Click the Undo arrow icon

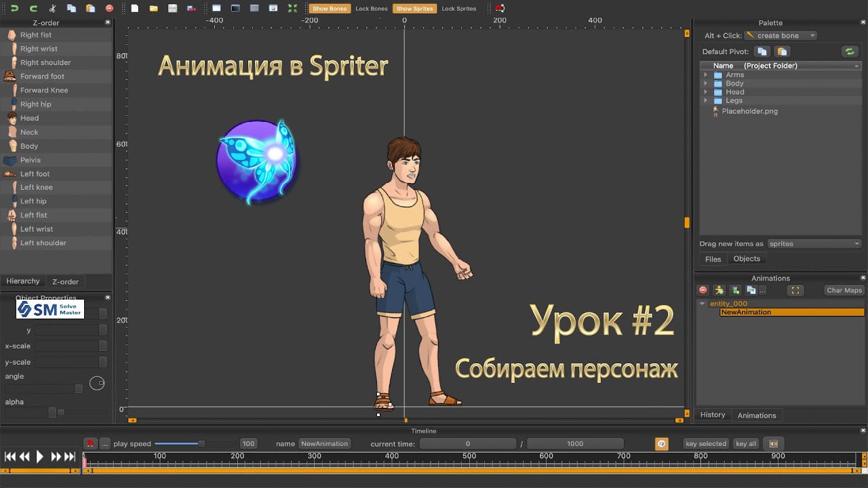click(14, 8)
